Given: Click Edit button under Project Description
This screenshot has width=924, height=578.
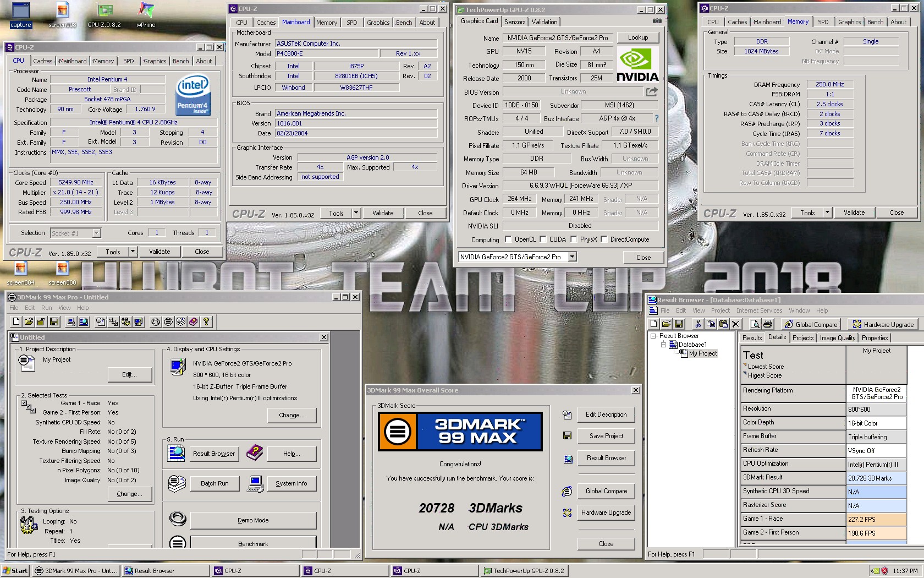Looking at the screenshot, I should click(x=130, y=374).
